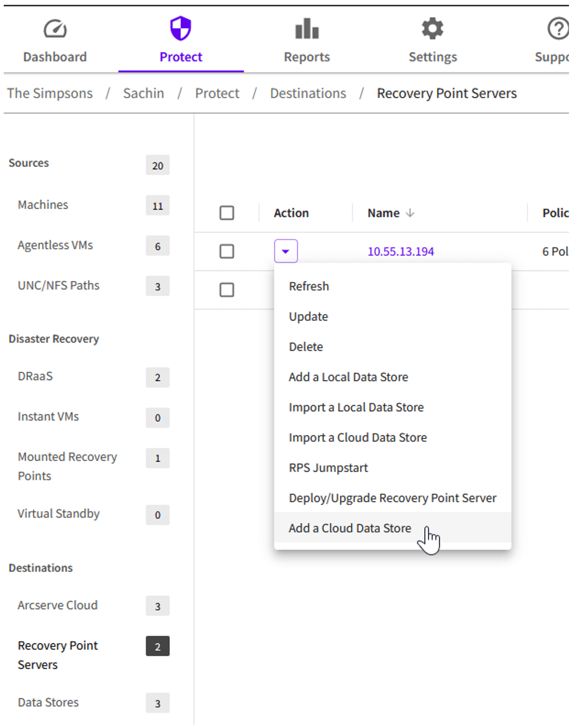Go to Destinations breadcrumb link
Viewport: 577px width, 728px height.
click(x=308, y=93)
